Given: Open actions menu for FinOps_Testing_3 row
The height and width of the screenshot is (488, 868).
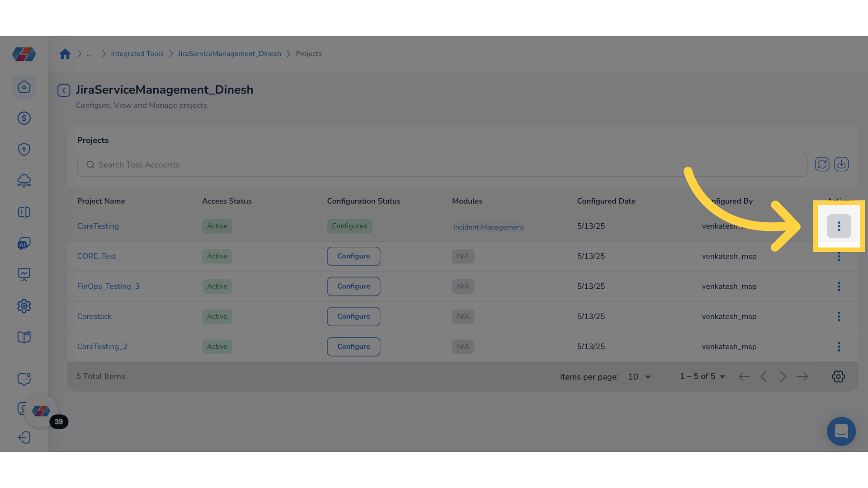Looking at the screenshot, I should (839, 286).
